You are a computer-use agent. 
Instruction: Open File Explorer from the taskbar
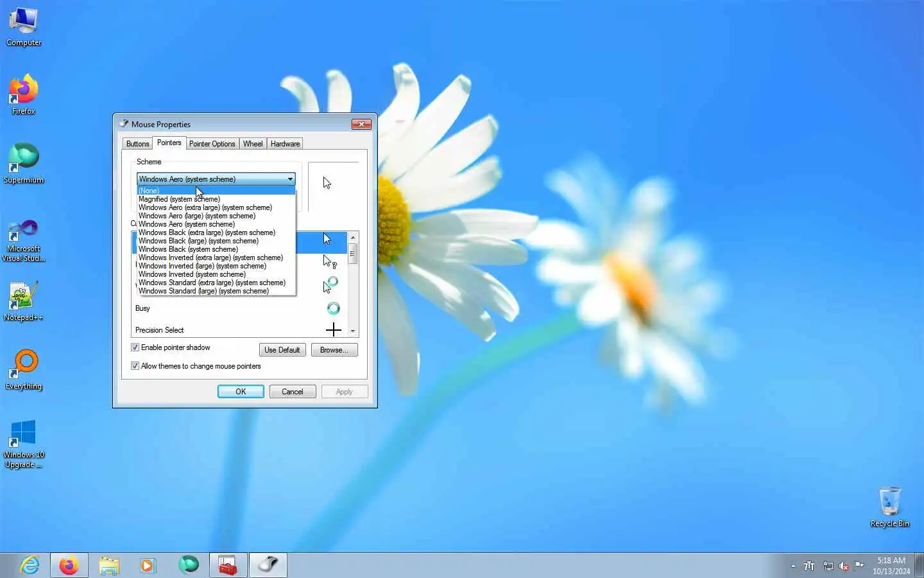109,565
